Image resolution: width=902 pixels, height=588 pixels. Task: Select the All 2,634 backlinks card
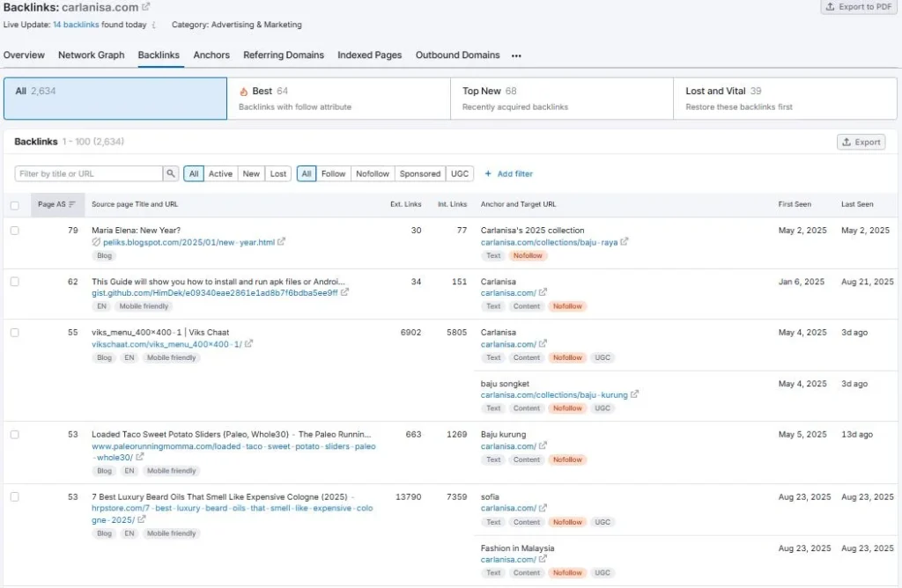(115, 99)
